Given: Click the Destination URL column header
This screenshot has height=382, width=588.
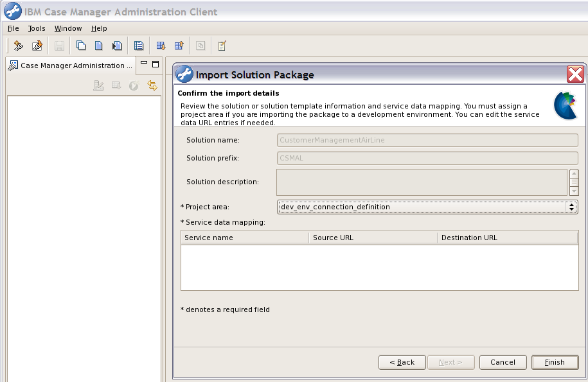Looking at the screenshot, I should [x=508, y=238].
